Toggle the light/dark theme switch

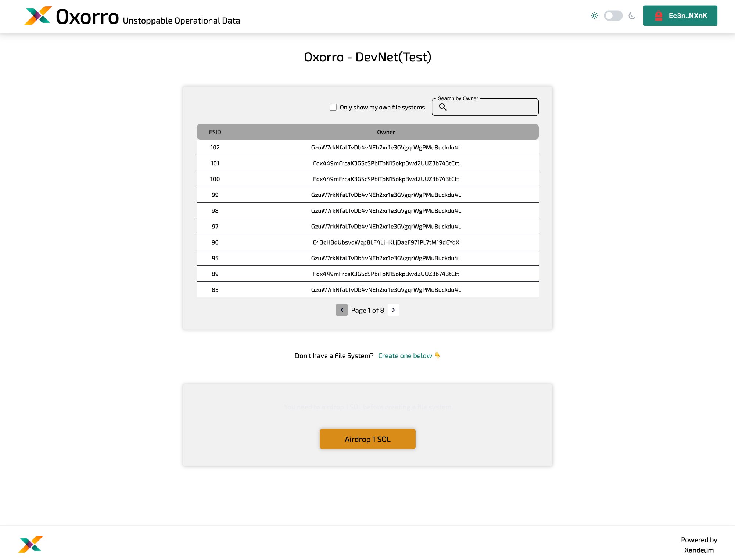(613, 15)
